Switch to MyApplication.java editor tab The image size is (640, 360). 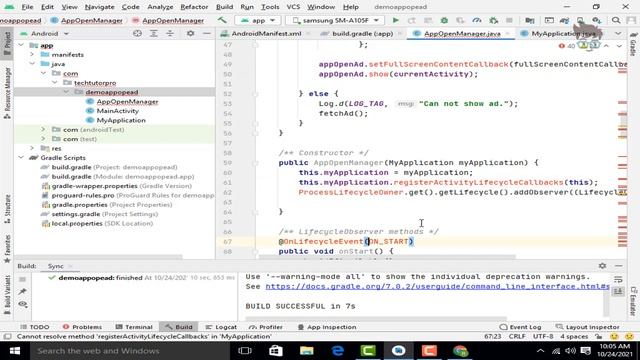pos(563,33)
